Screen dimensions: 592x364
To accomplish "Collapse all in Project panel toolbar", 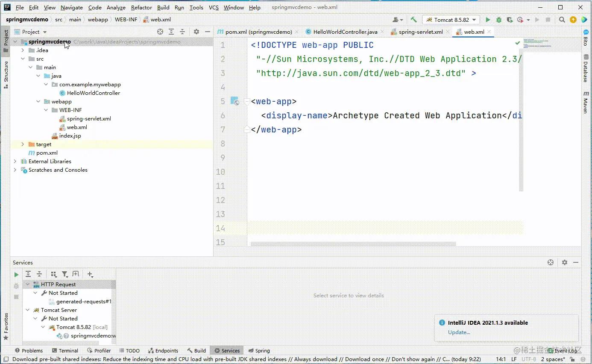I will (182, 32).
